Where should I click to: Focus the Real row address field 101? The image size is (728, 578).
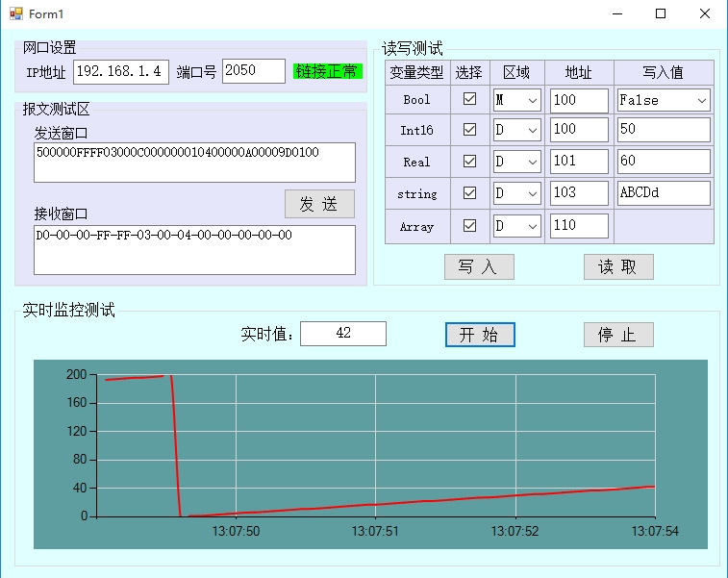579,162
